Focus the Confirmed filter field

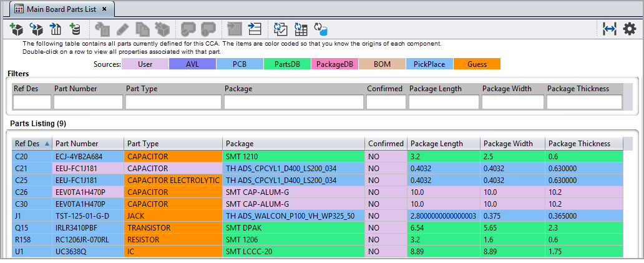click(x=386, y=102)
